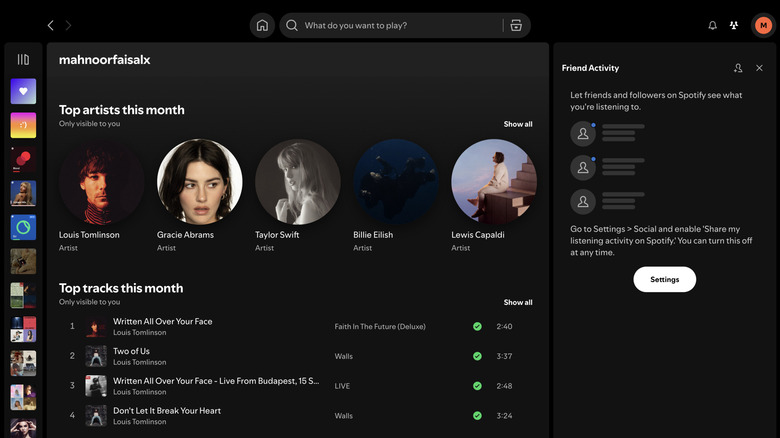This screenshot has width=780, height=438.
Task: Show all top tracks this month
Action: pos(518,302)
